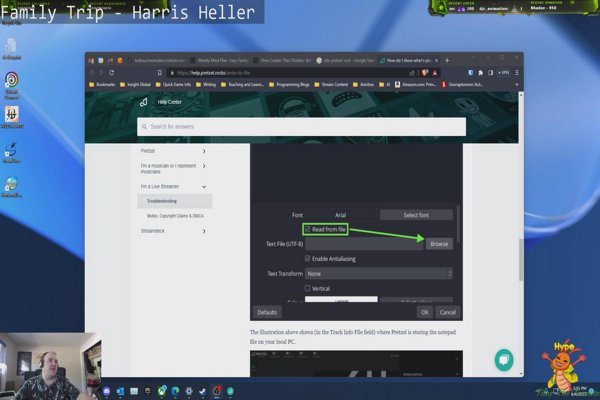600x400 pixels.
Task: Open Rules, Copyright Claims & DMCA
Action: 175,216
